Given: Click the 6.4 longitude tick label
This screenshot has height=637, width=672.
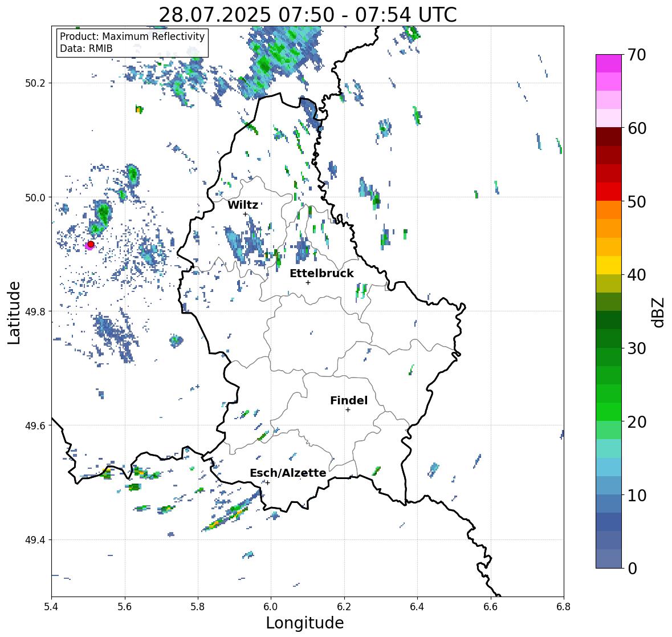Looking at the screenshot, I should (x=417, y=606).
